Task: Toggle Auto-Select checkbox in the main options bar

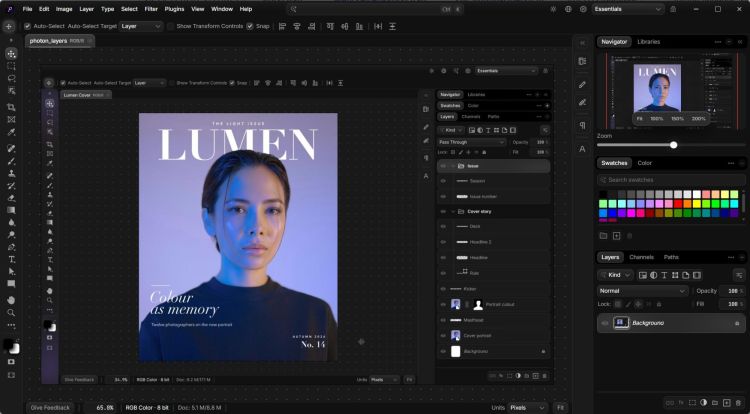Action: point(27,26)
